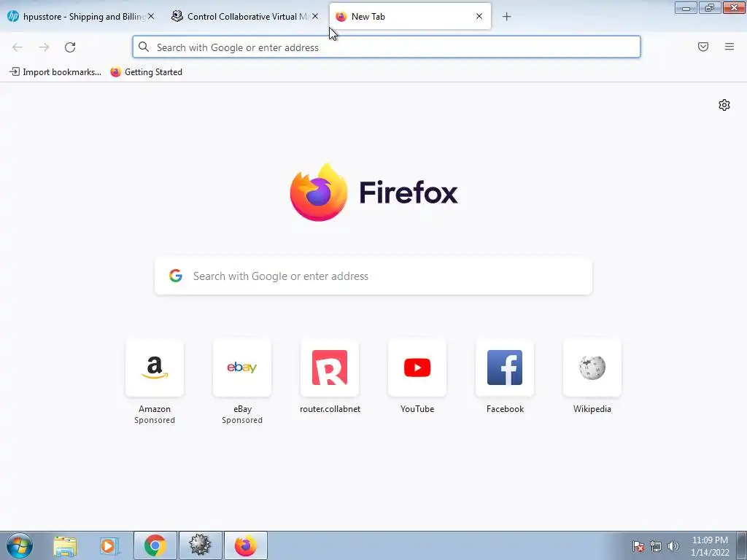Open the Wikipedia shortcut tile
This screenshot has height=560, width=747.
pyautogui.click(x=592, y=367)
